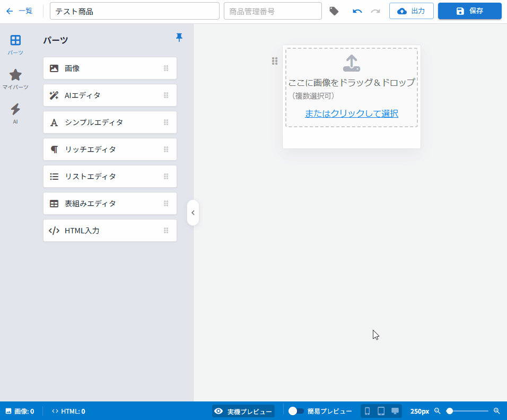Click the undo arrow icon
The width and height of the screenshot is (507, 420).
coord(357,11)
